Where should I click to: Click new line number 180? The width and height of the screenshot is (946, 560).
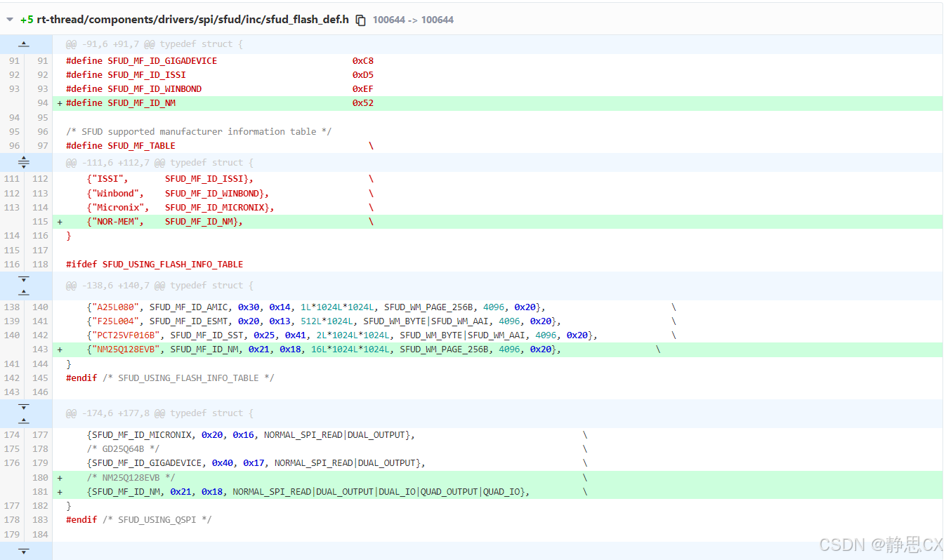(x=40, y=478)
